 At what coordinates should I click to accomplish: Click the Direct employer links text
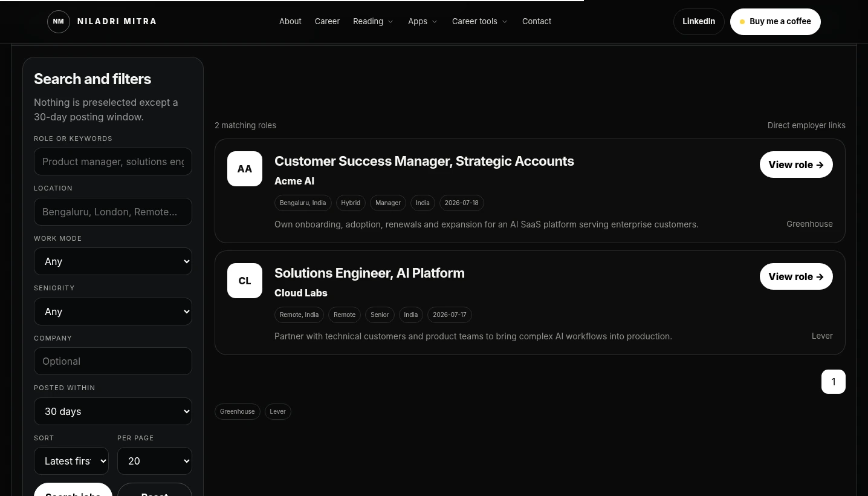pos(806,125)
